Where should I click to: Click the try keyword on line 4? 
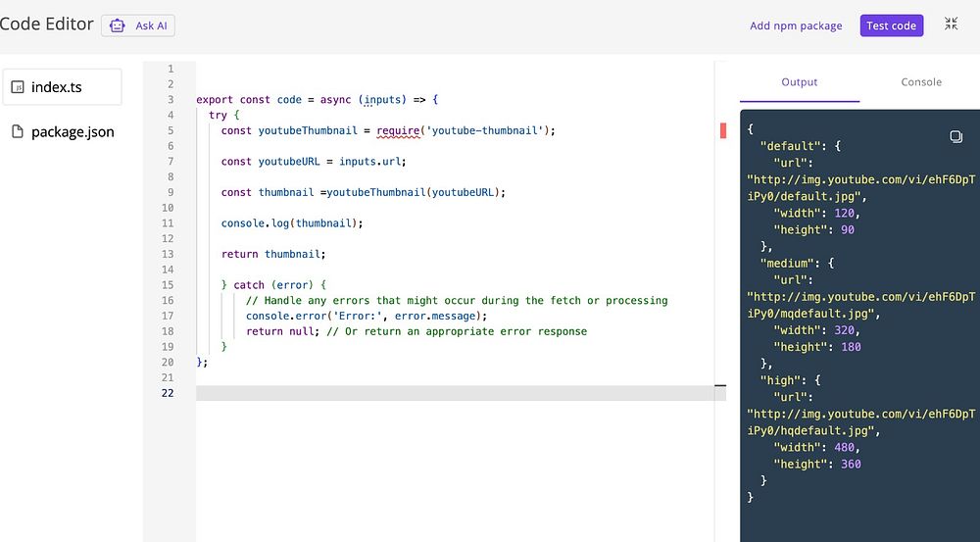tap(218, 115)
